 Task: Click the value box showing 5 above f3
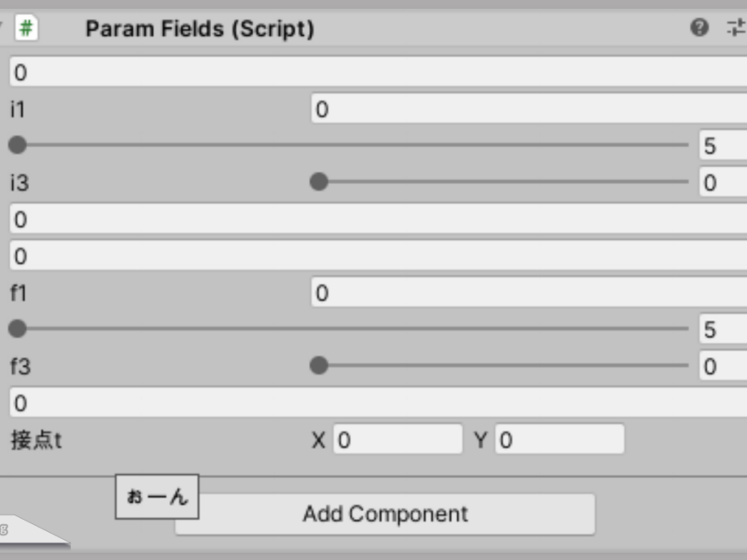click(722, 330)
